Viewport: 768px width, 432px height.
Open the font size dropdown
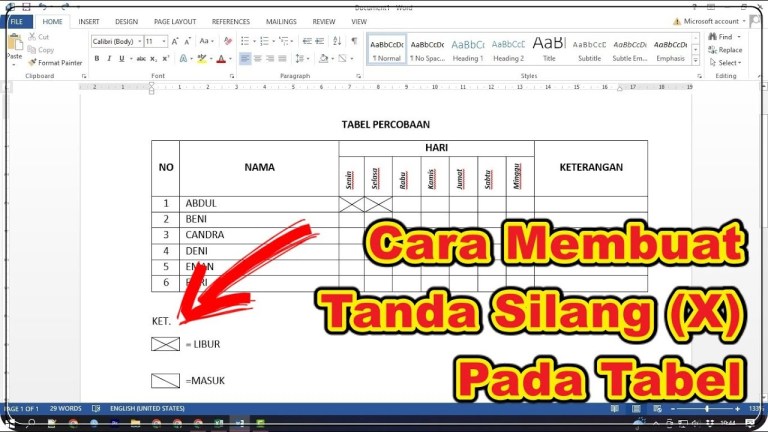(x=164, y=42)
